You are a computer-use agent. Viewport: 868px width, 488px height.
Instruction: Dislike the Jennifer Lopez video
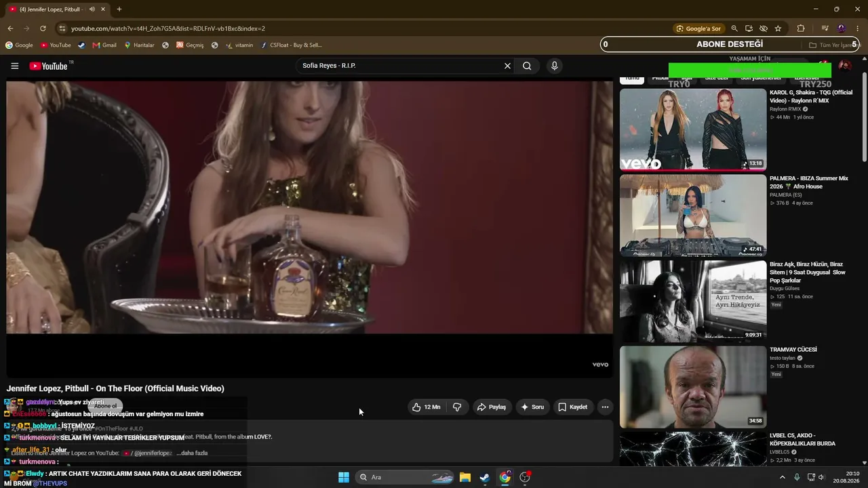(x=457, y=407)
